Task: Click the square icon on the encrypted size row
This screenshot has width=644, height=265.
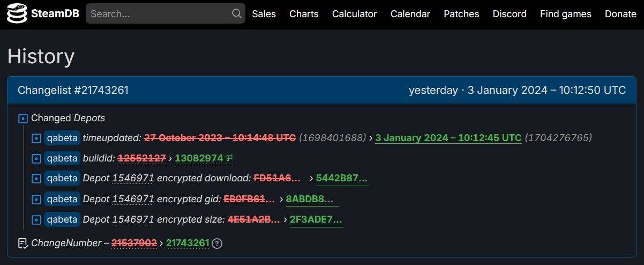Action: coord(36,220)
